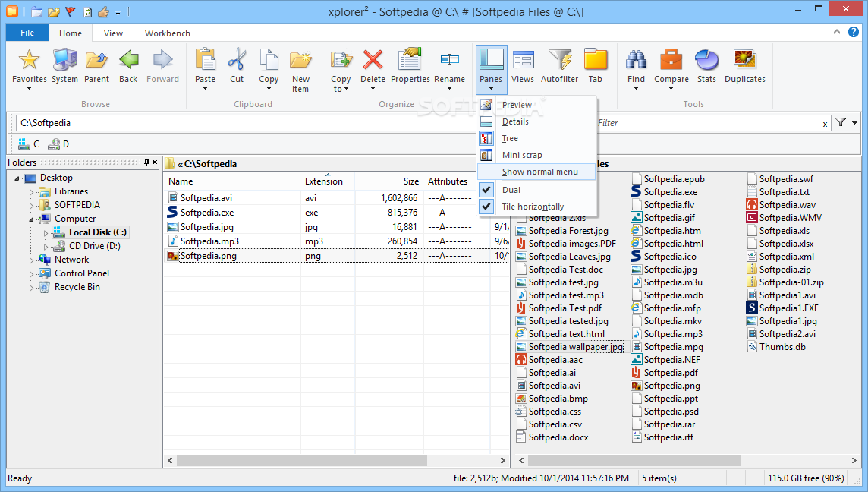Close the Folders panel
This screenshot has width=868, height=492.
click(x=155, y=162)
